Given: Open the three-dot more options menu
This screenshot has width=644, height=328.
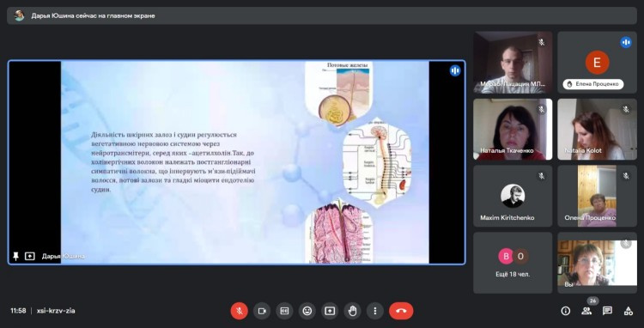Looking at the screenshot, I should tap(375, 311).
